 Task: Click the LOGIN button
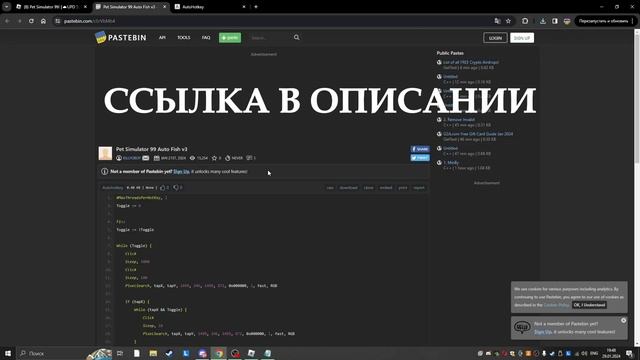(x=495, y=38)
